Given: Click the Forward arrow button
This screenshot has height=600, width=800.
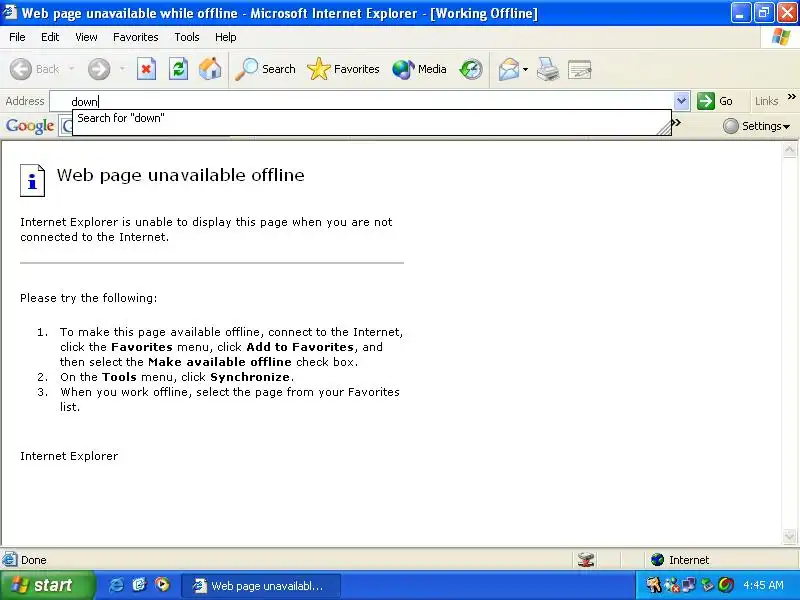Looking at the screenshot, I should pos(99,69).
